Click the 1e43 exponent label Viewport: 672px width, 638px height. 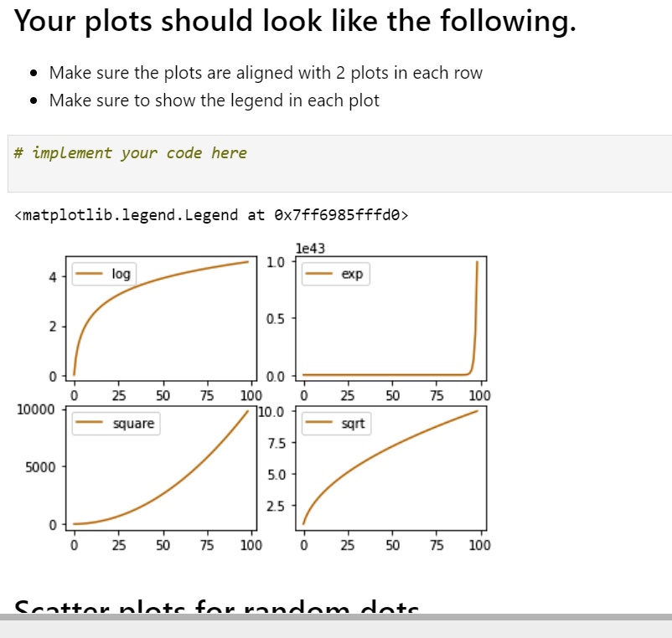click(x=310, y=249)
